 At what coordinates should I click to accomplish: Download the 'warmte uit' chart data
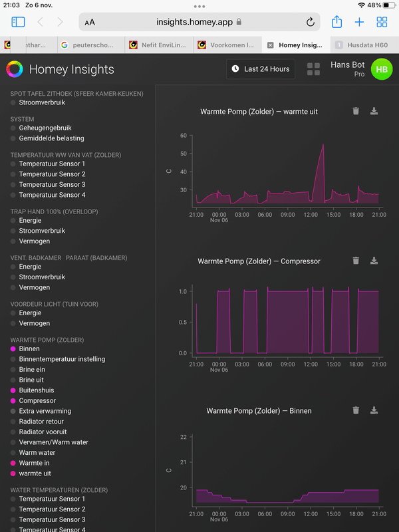[x=374, y=112]
